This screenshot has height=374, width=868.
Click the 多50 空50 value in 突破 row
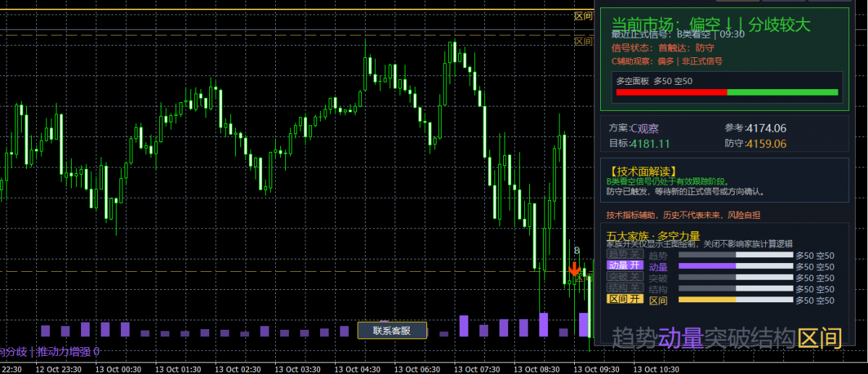tap(815, 278)
